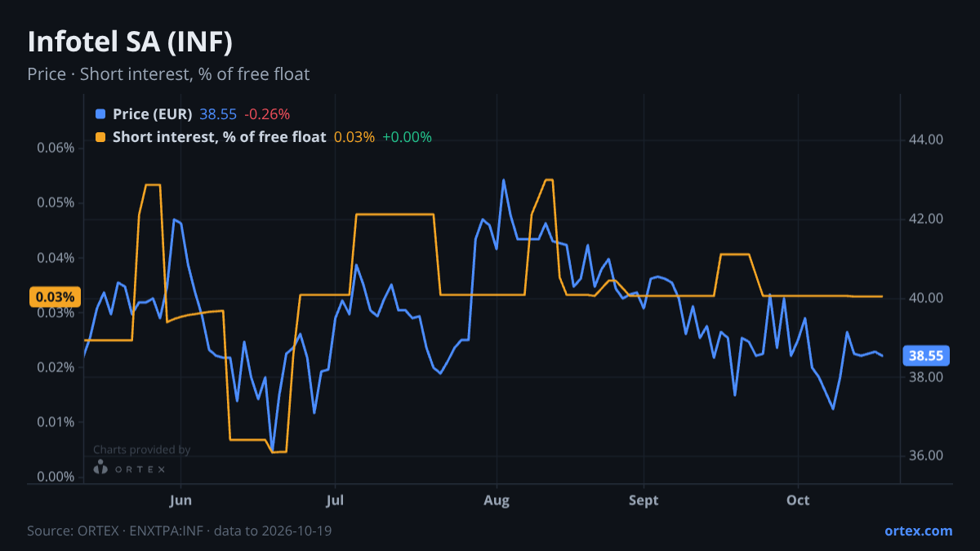Screen dimensions: 980x551
Task: Click the Infotel SA (INF) title
Action: tap(131, 41)
